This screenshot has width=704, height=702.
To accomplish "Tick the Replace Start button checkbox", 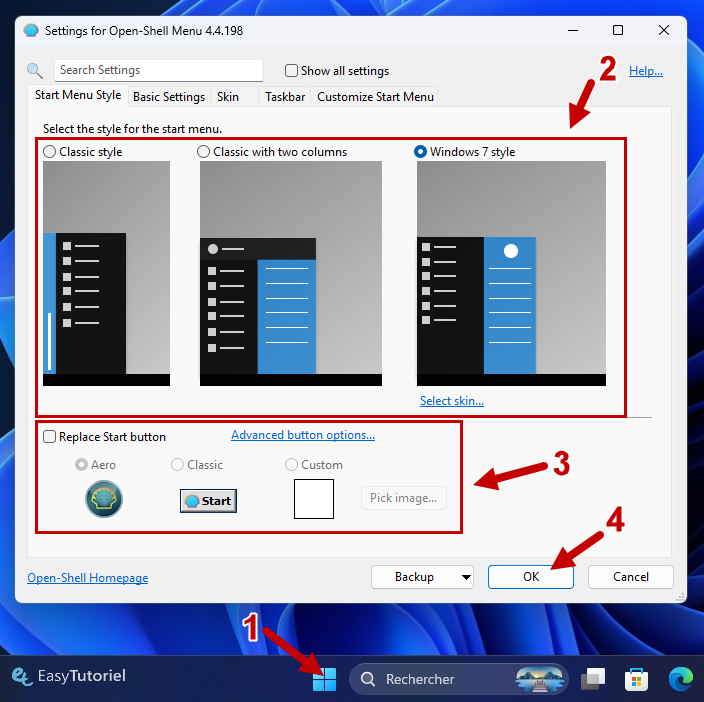I will 49,437.
